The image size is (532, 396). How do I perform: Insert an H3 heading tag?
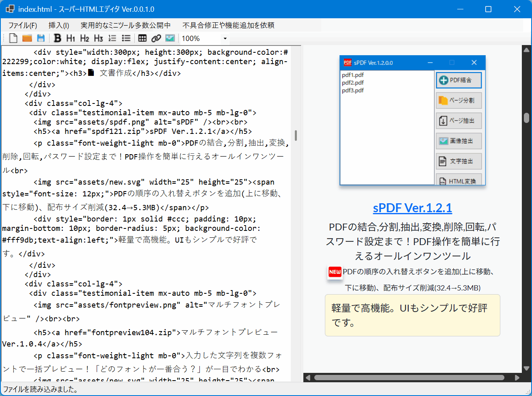coord(98,39)
